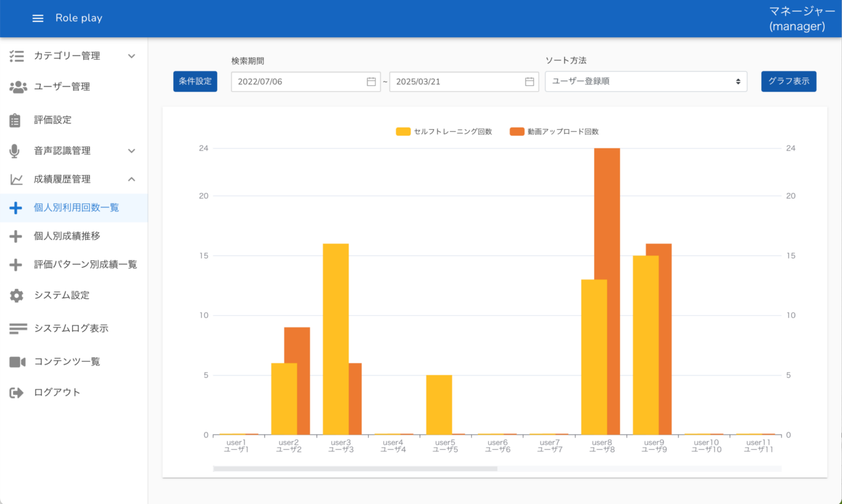Select the ユーザー管理 people icon

(17, 87)
